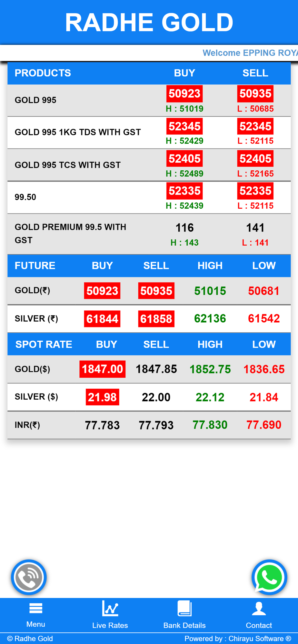Tap spot gold buy price 1847.00

click(103, 369)
